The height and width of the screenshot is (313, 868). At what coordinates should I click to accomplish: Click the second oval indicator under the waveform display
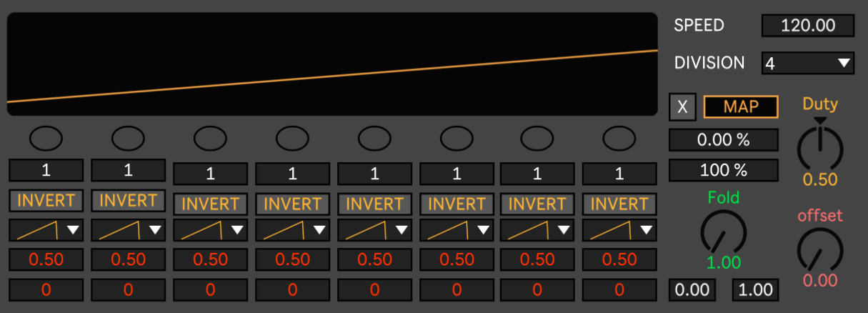(x=128, y=138)
